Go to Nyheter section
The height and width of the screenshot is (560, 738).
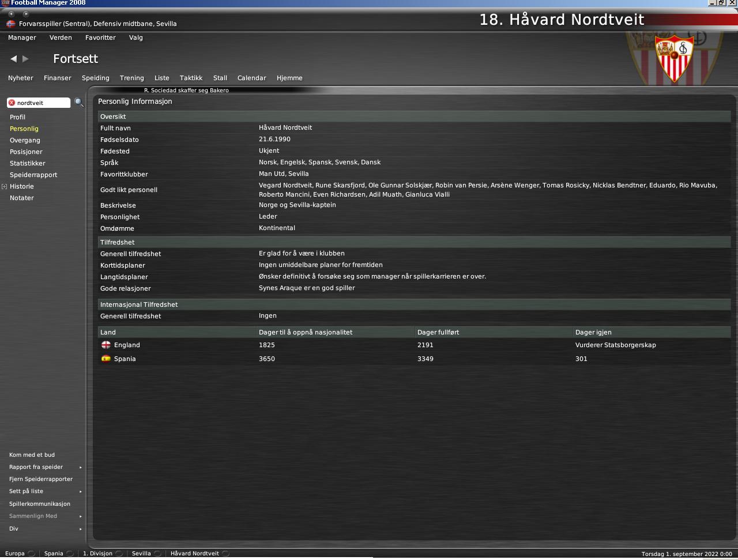tap(21, 78)
